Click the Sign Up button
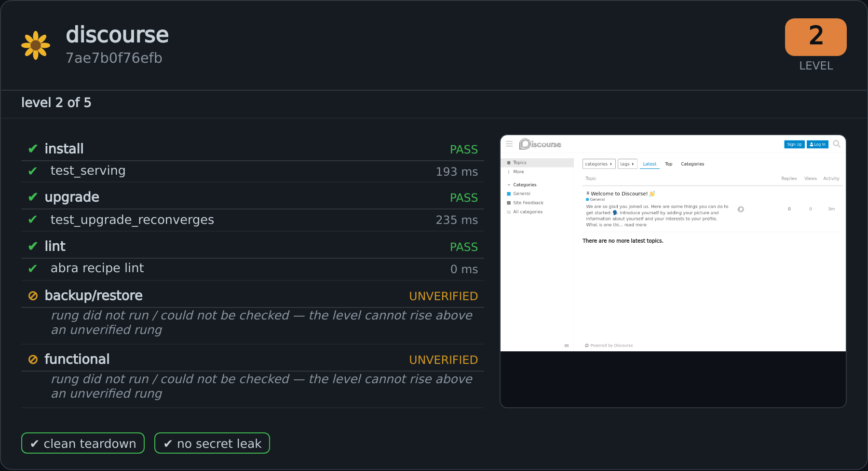 click(x=794, y=144)
